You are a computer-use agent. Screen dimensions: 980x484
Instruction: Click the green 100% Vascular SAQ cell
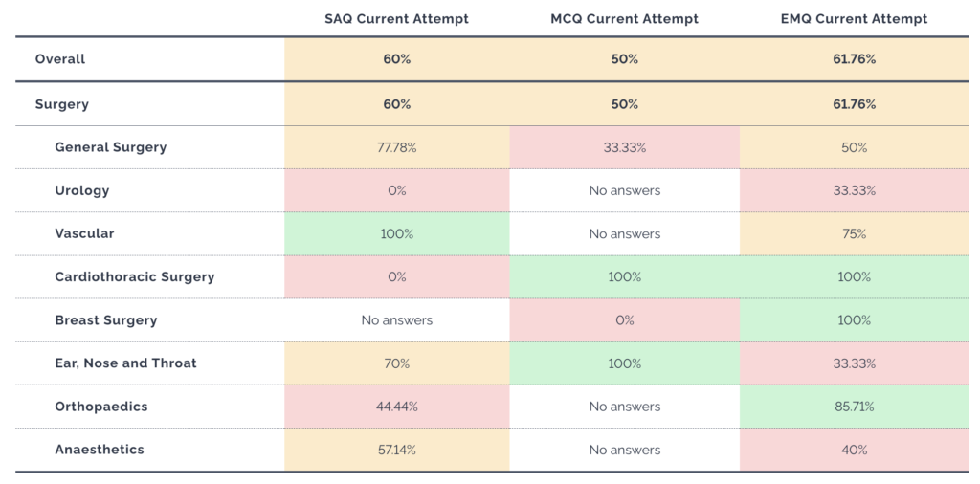click(x=396, y=233)
